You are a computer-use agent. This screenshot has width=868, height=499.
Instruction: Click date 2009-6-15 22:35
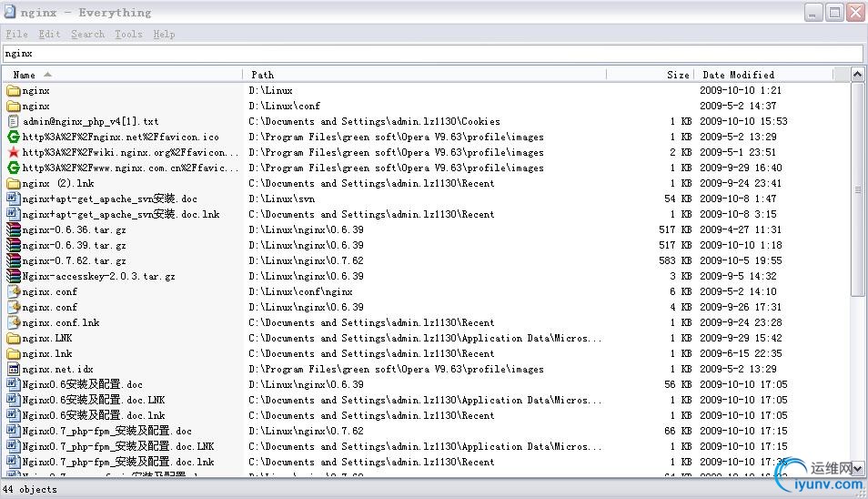[741, 354]
